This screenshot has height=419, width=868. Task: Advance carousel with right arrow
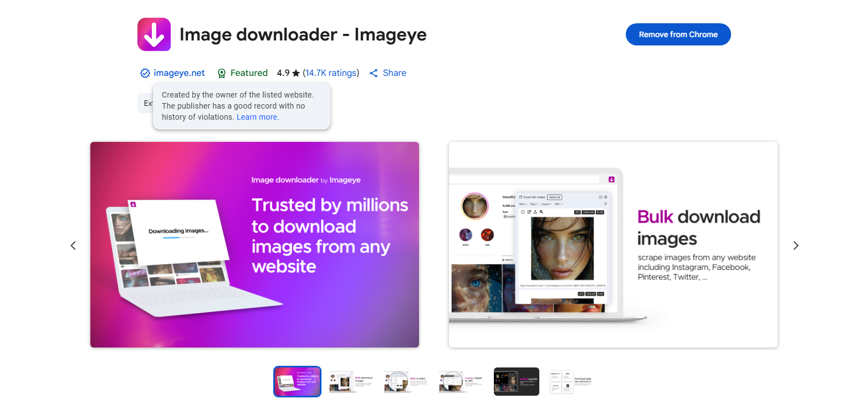click(x=795, y=245)
